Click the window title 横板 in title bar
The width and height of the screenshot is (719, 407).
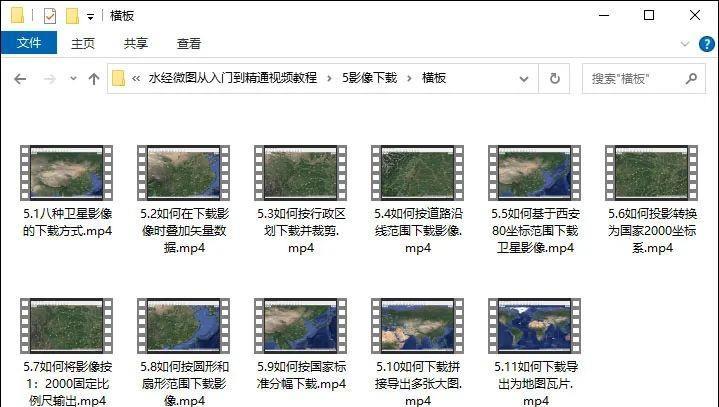pyautogui.click(x=122, y=16)
